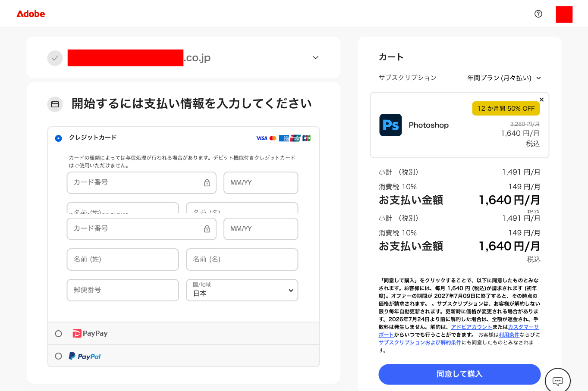Image resolution: width=588 pixels, height=391 pixels.
Task: Click the Photoshop product name text
Action: (x=428, y=125)
